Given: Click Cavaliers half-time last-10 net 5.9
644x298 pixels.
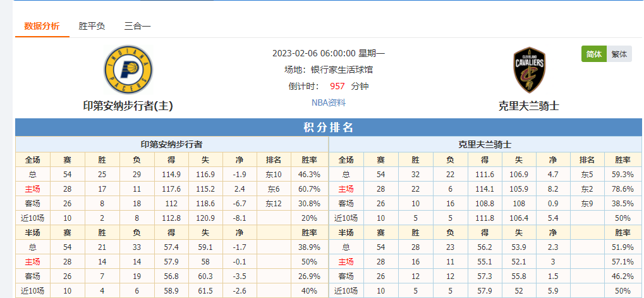Looking at the screenshot, I should click(553, 291).
